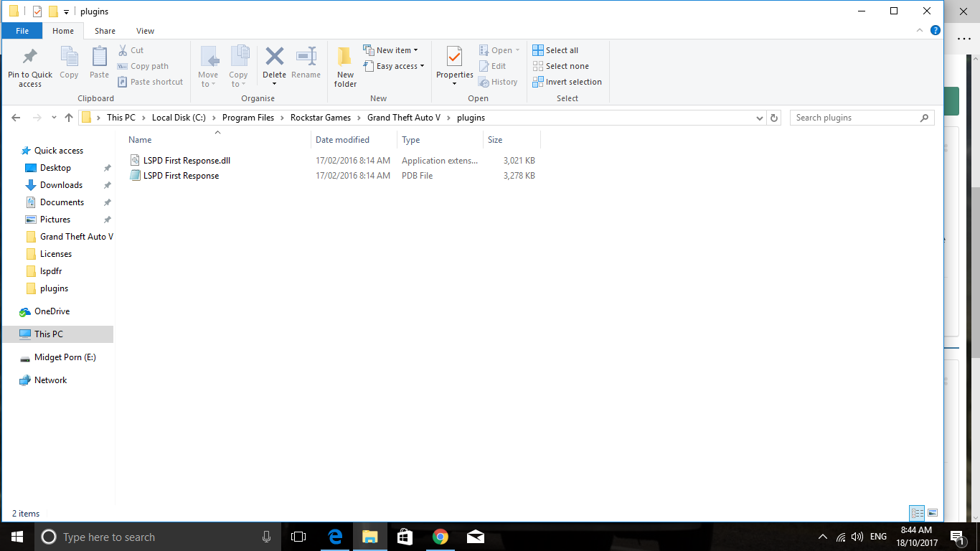Go back with the Back arrow
The width and height of the screenshot is (980, 551).
click(17, 118)
